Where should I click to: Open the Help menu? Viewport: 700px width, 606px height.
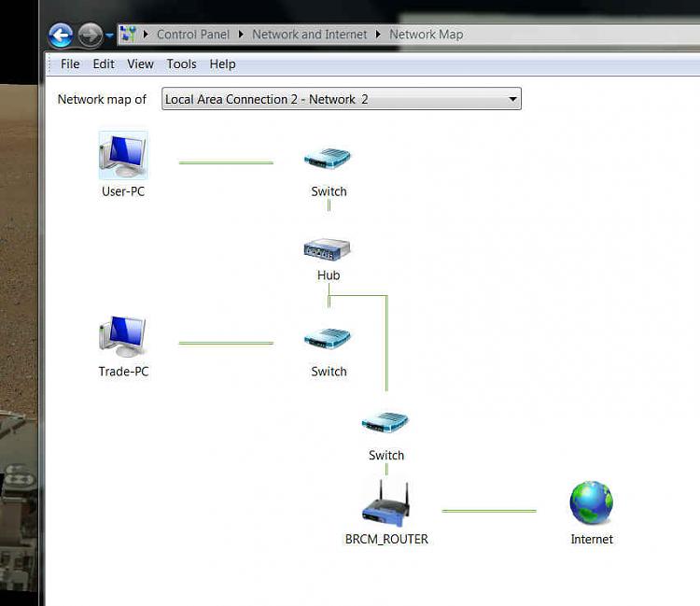coord(222,63)
